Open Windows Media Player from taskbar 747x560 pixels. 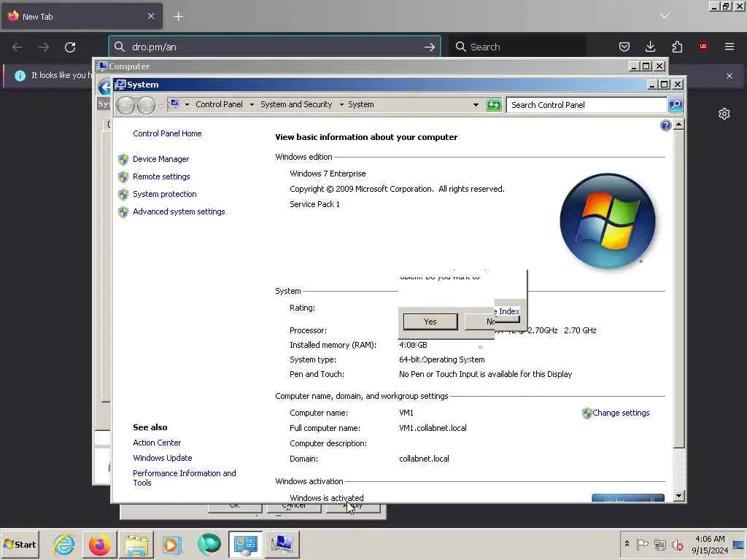point(172,544)
